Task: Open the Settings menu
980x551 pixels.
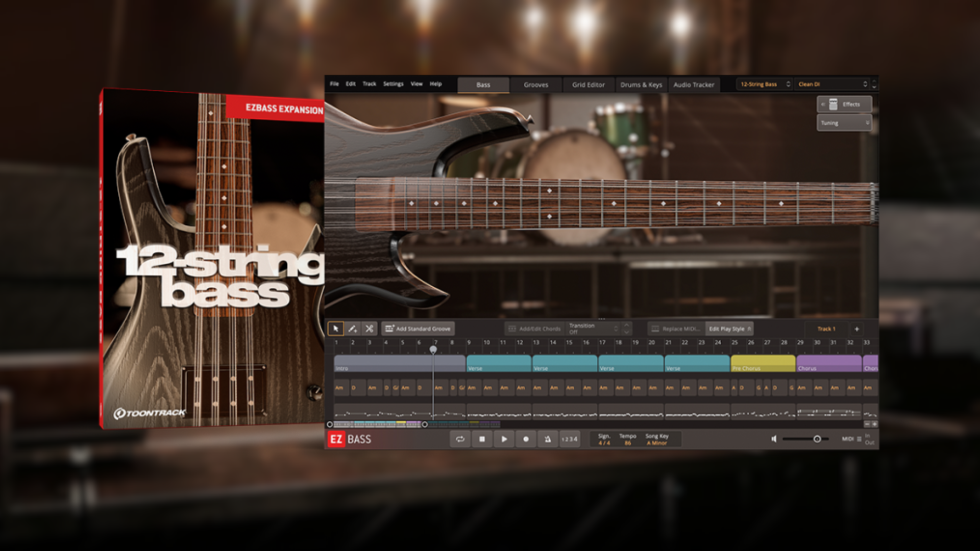Action: (x=393, y=84)
